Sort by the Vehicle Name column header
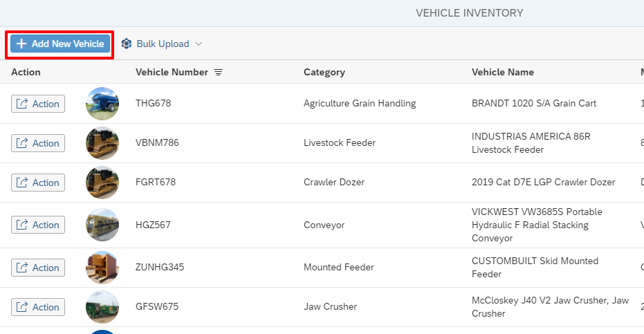644x334 pixels. tap(503, 73)
